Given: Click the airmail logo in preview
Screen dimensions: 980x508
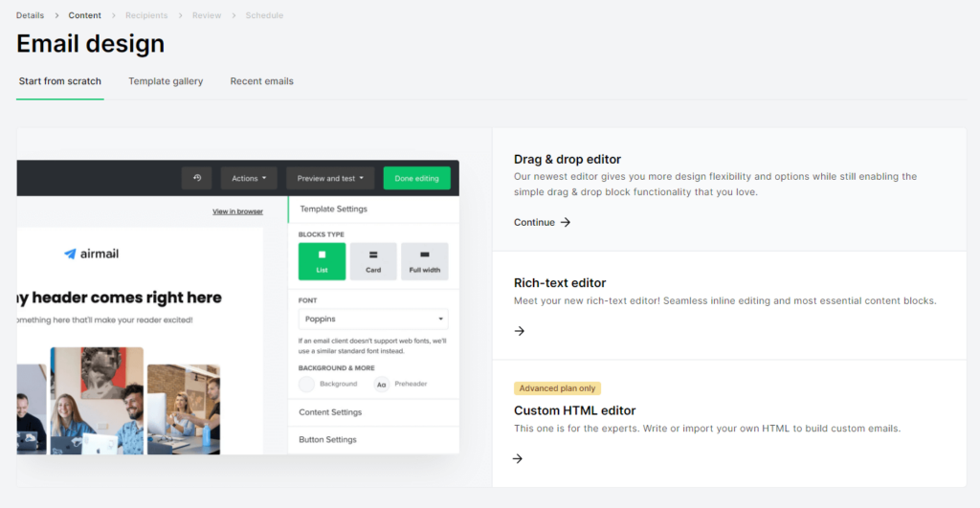Looking at the screenshot, I should coord(91,254).
